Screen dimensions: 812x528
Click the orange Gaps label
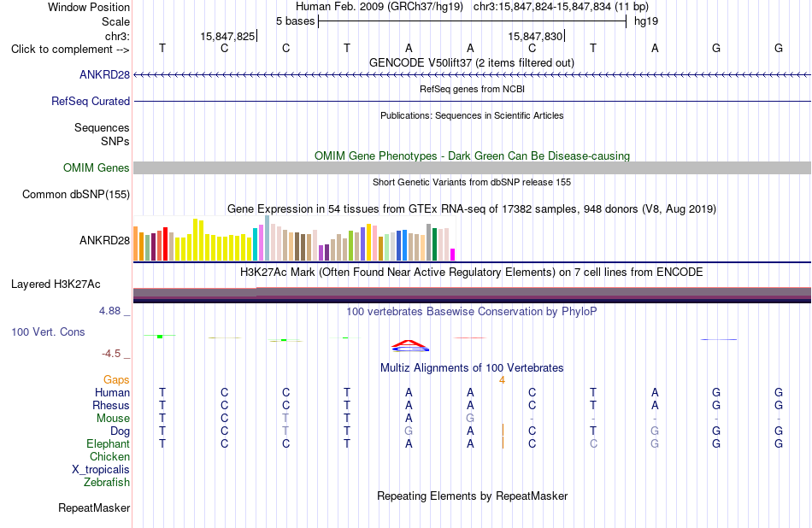coord(116,379)
